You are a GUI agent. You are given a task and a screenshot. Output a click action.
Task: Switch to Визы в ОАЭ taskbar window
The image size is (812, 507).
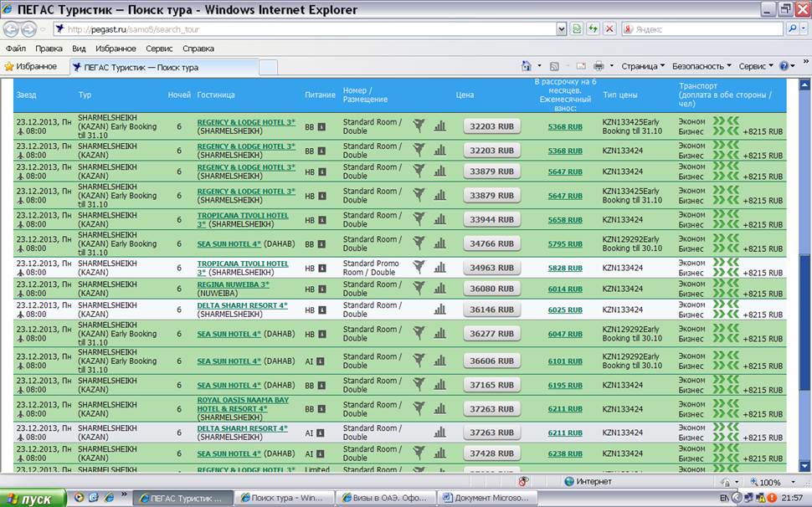(x=385, y=498)
